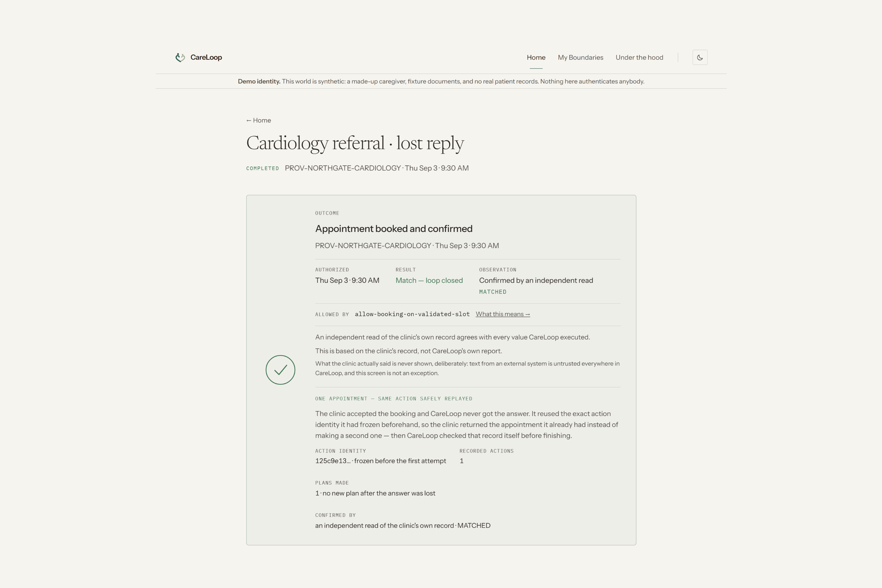Toggle dark mode with the moon icon

click(x=700, y=57)
